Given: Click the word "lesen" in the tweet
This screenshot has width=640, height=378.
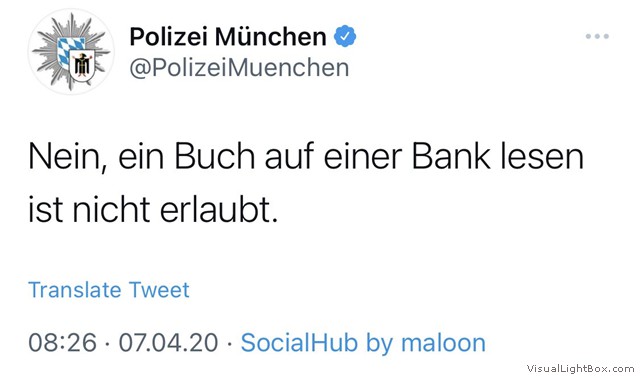Looking at the screenshot, I should coord(542,156).
